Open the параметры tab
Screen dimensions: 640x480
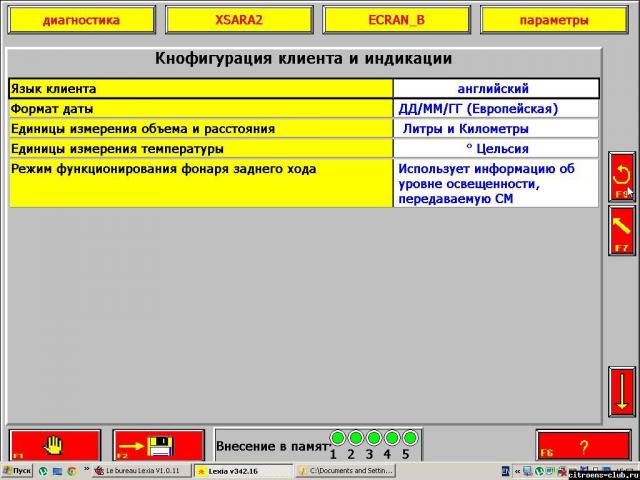[x=554, y=20]
